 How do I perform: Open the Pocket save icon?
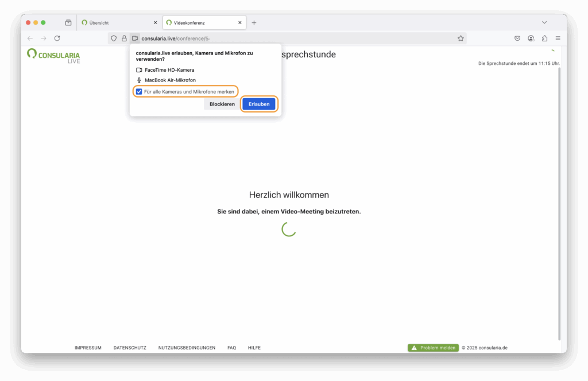coord(517,38)
